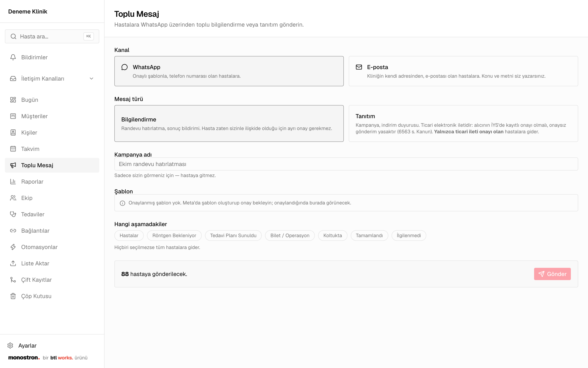Click the Bugün dashboard icon
588x368 pixels.
tap(13, 100)
